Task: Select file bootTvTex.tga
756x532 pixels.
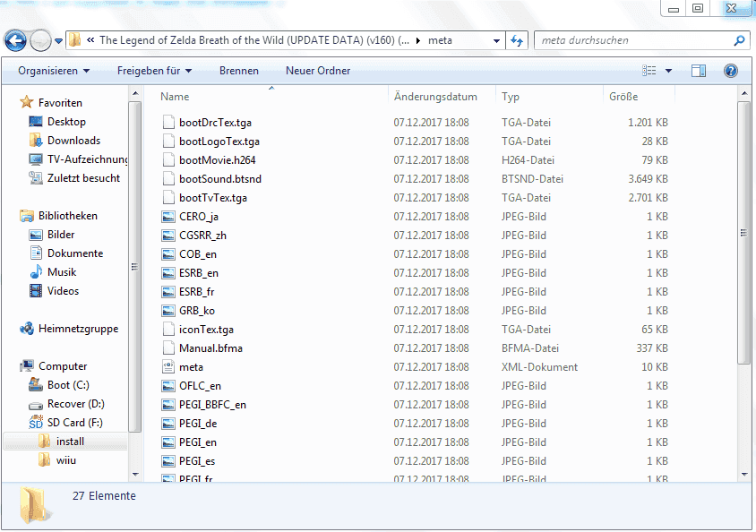Action: [x=212, y=198]
